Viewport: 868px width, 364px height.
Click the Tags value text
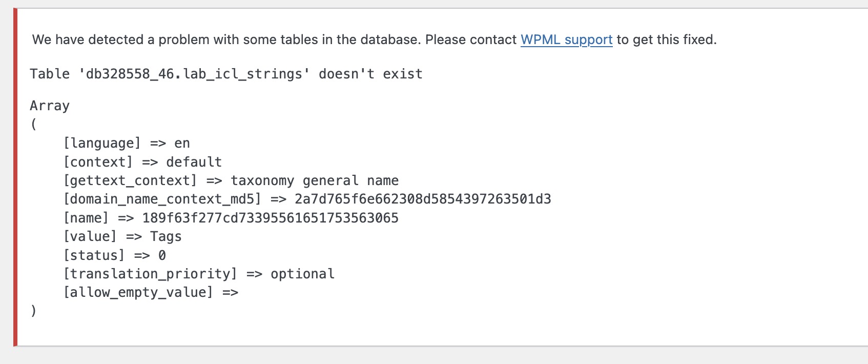166,236
